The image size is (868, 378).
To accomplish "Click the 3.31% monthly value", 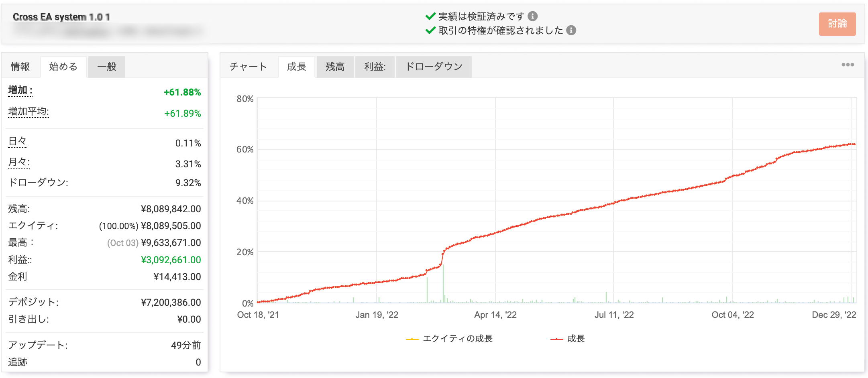I will (x=188, y=164).
